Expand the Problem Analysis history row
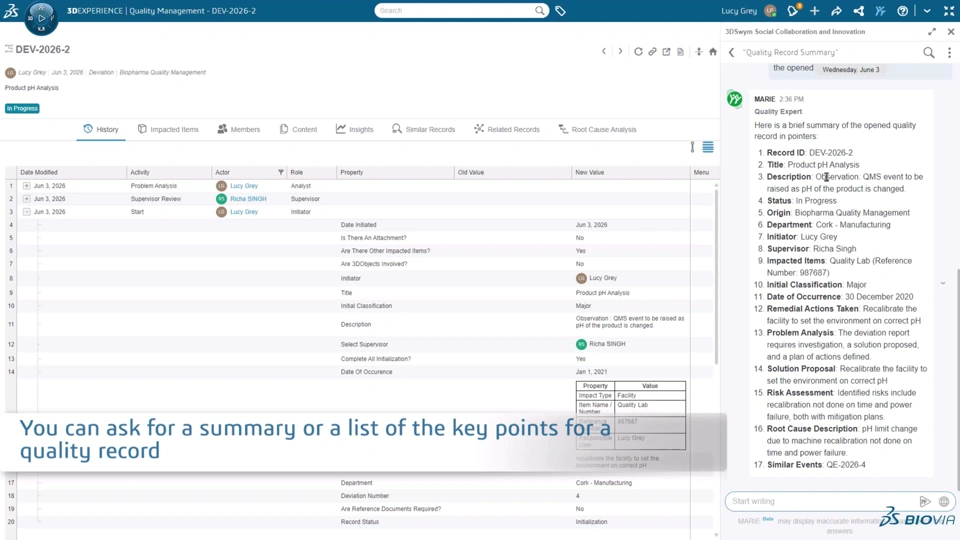This screenshot has width=960, height=540. 26,186
